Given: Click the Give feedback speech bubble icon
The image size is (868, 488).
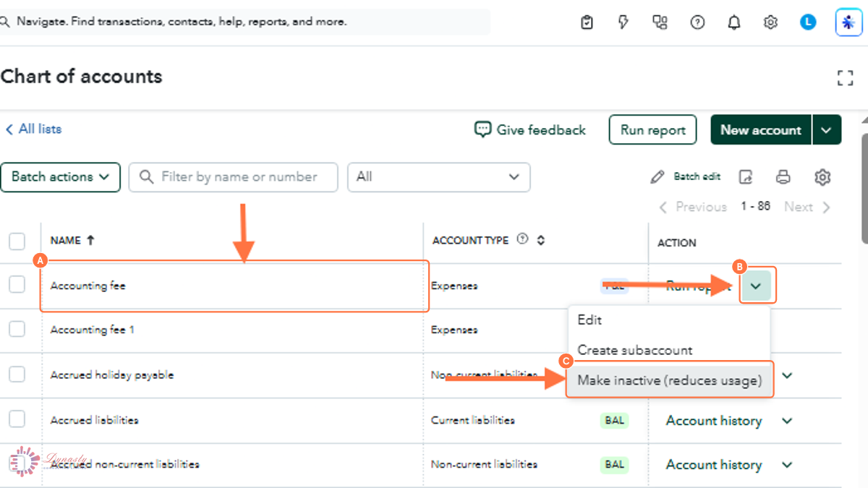Looking at the screenshot, I should coord(482,129).
